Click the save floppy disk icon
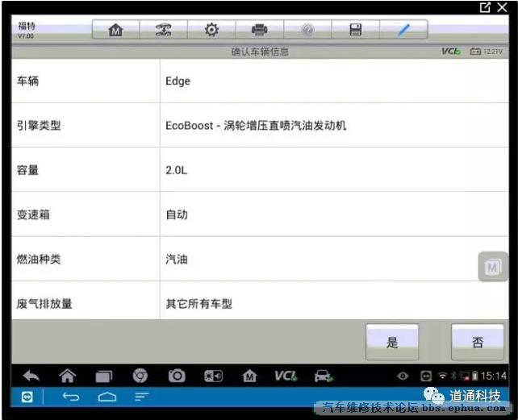 tap(356, 30)
